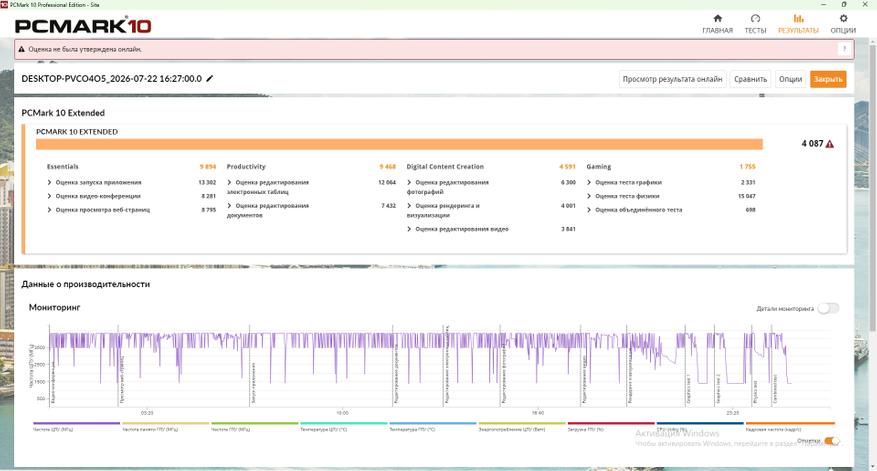The image size is (877, 471).
Task: Switch to the РЕЗУЛЬТАТЫ tab
Action: pyautogui.click(x=798, y=24)
